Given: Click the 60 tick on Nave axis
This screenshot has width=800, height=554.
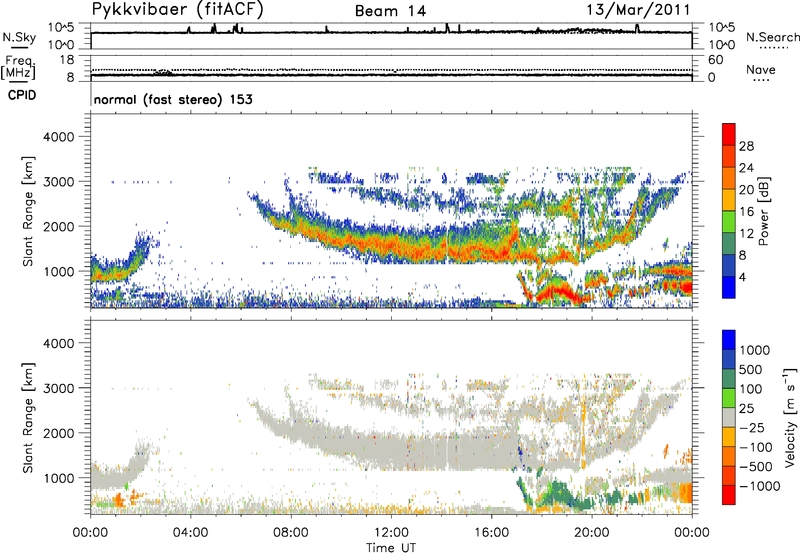Looking at the screenshot, I should pos(715,60).
